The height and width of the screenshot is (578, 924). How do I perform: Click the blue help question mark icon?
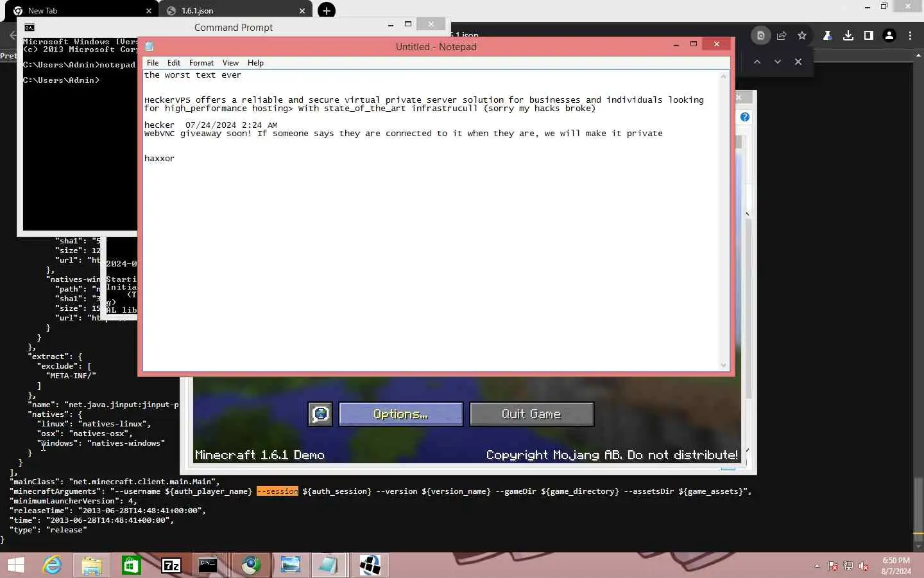point(744,117)
